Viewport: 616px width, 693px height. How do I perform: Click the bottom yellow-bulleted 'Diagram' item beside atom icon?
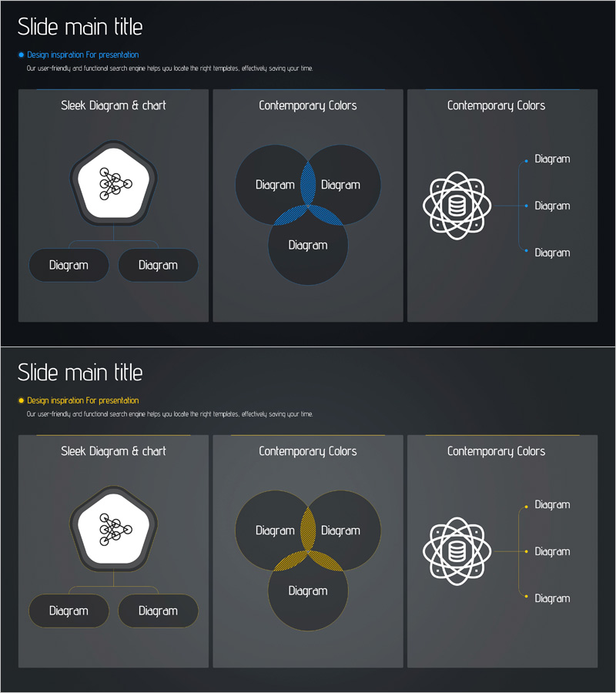(552, 598)
